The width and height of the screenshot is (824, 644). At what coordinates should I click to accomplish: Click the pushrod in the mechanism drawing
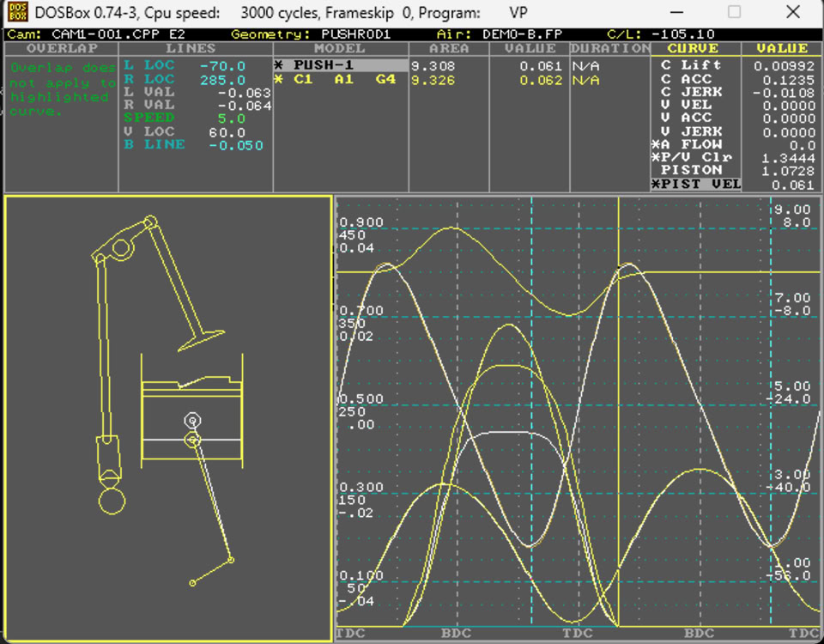(104, 343)
